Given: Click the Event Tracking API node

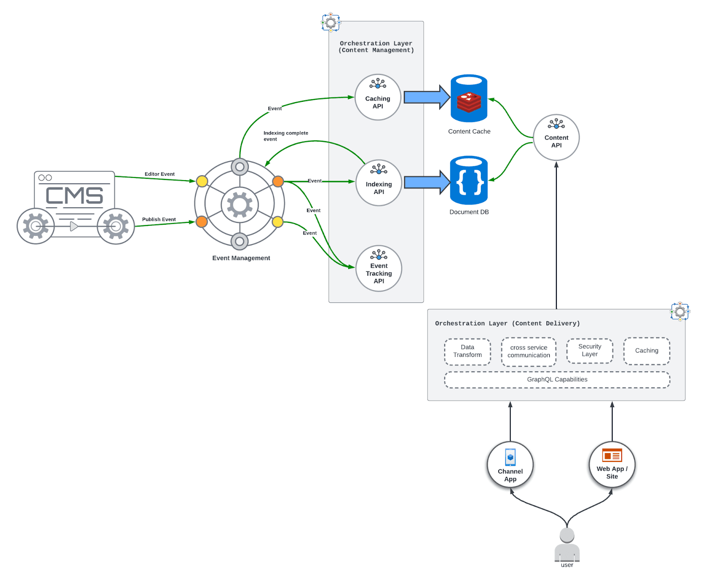Looking at the screenshot, I should tap(379, 269).
